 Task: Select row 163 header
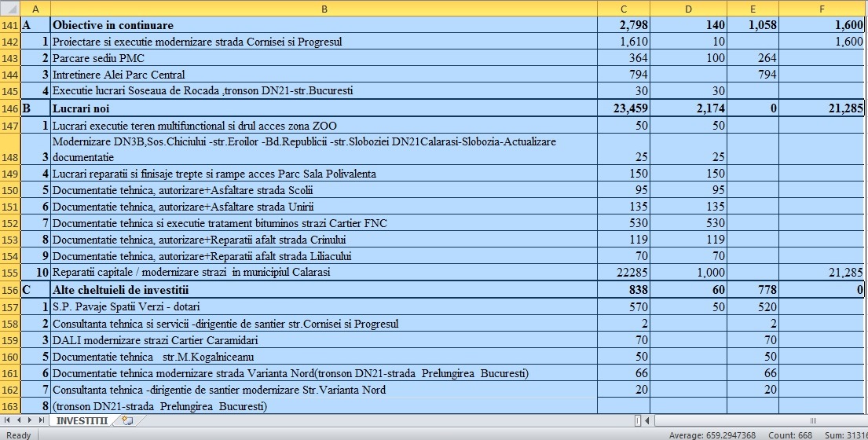[10, 406]
